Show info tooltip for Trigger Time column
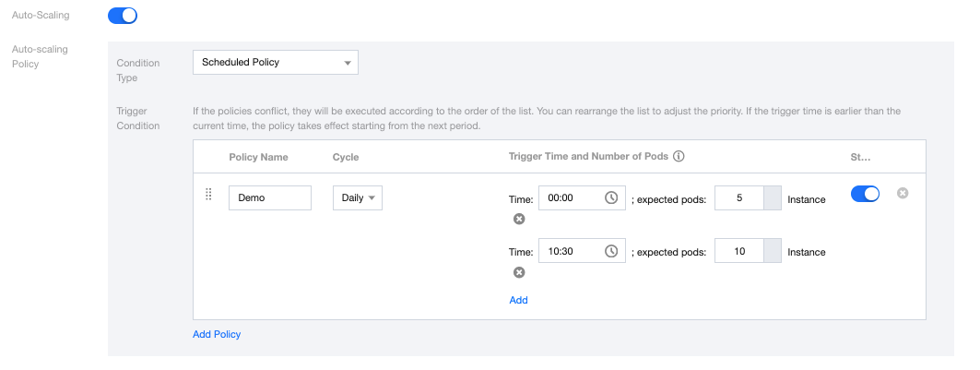 (x=679, y=157)
